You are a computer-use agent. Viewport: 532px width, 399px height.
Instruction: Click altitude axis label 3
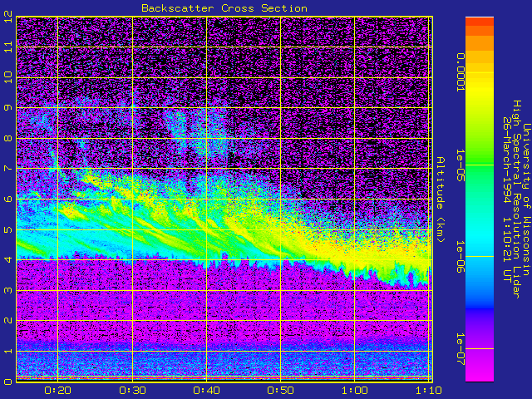(8, 290)
